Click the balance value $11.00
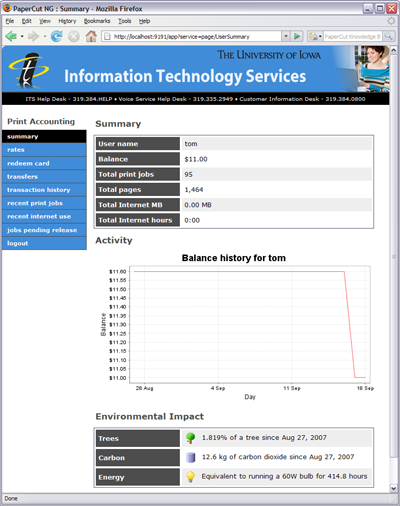Image resolution: width=400 pixels, height=506 pixels. click(x=196, y=159)
